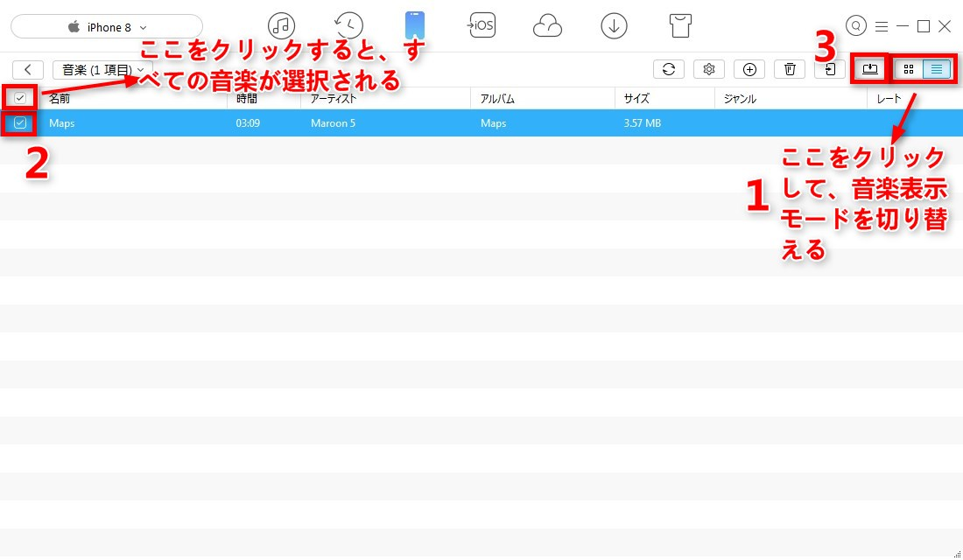Click the 03:09 duration cell
This screenshot has height=560, width=963.
(248, 122)
